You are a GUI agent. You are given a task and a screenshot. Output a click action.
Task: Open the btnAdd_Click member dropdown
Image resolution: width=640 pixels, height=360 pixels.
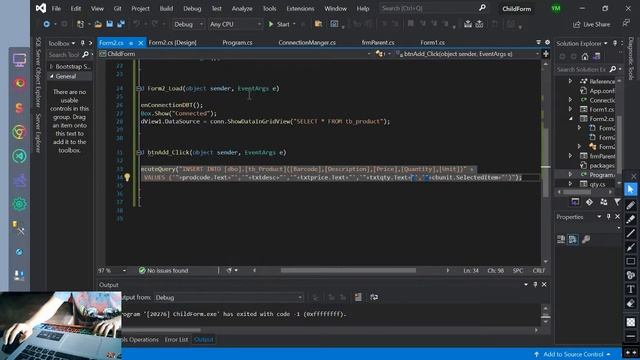468,54
